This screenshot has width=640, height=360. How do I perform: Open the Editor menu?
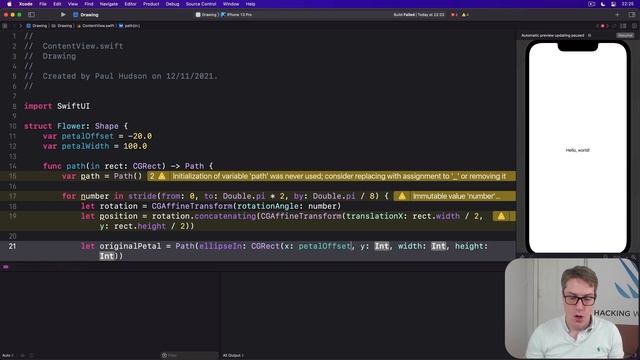tap(131, 4)
